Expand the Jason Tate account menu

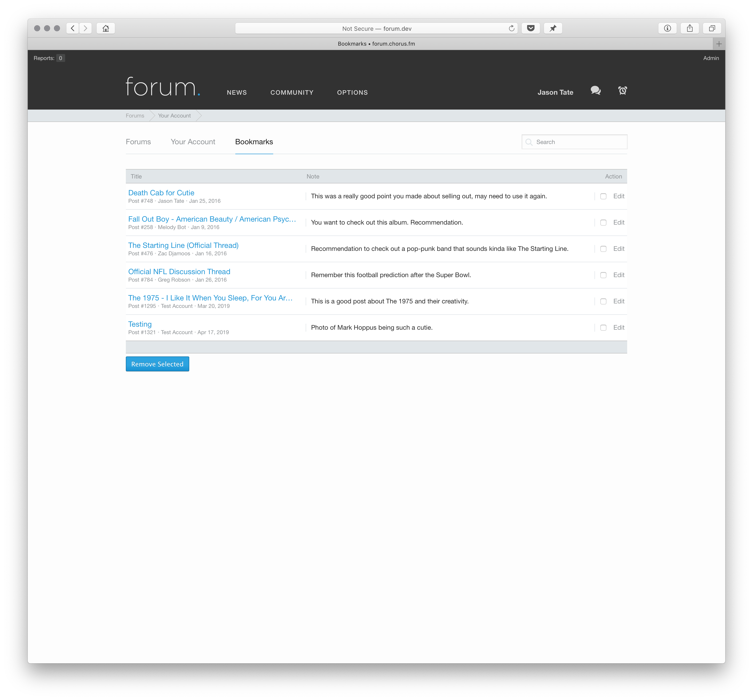(x=555, y=92)
